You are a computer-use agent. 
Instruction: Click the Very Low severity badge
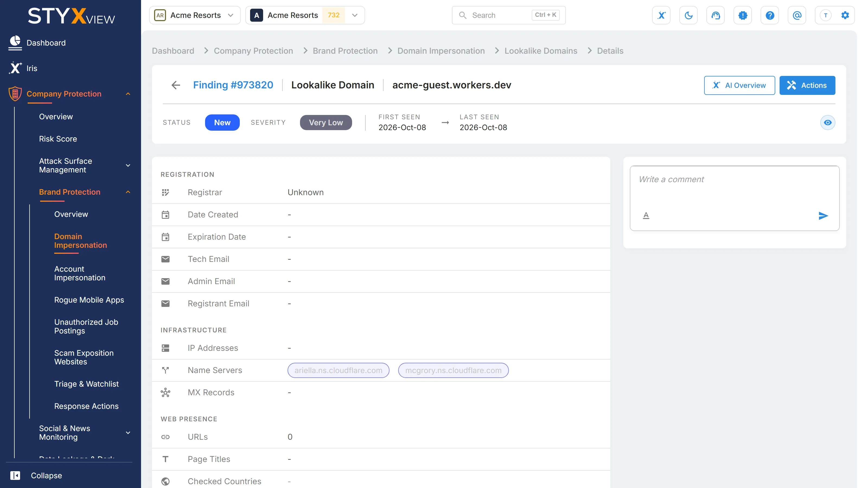(326, 123)
